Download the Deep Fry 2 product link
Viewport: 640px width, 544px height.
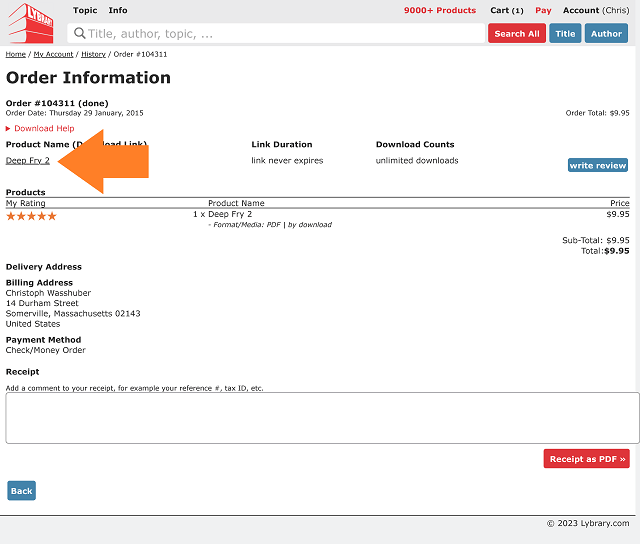(x=28, y=161)
